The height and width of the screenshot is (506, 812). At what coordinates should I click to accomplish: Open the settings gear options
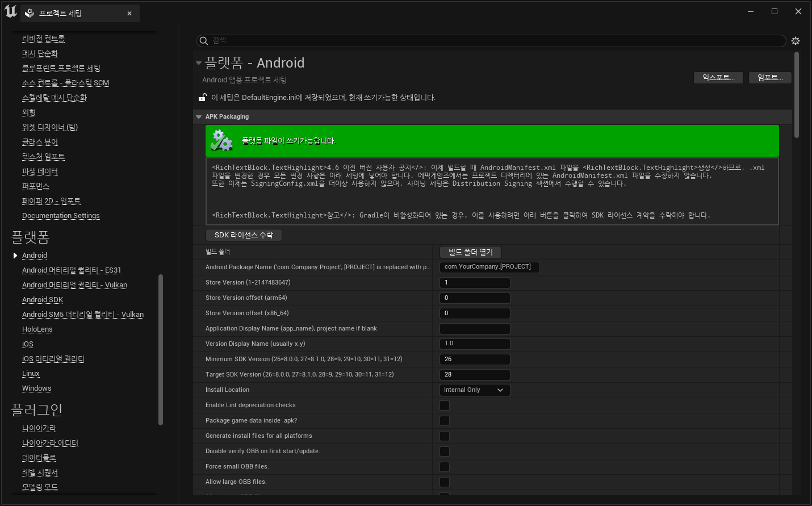coord(796,41)
